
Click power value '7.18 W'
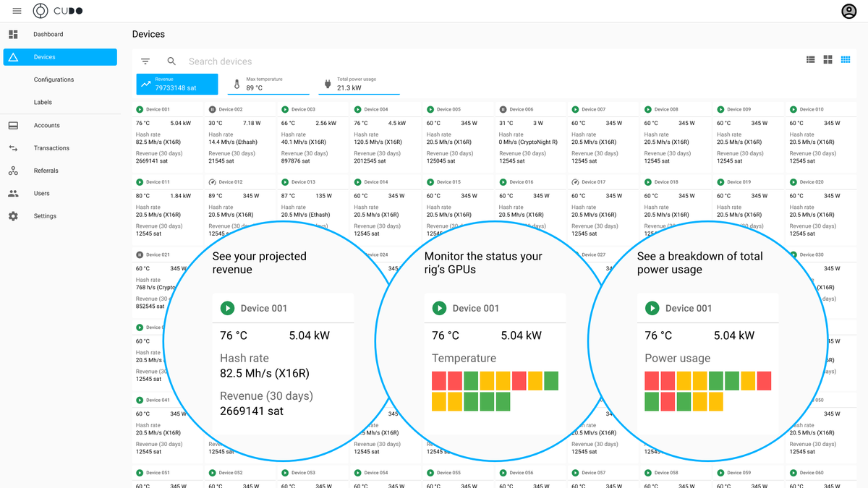pyautogui.click(x=252, y=124)
